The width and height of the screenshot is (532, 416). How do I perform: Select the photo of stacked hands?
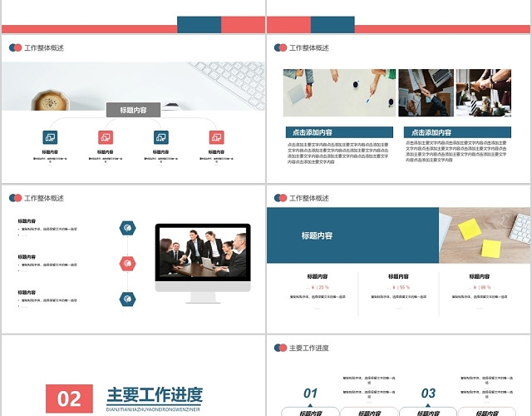click(484, 92)
